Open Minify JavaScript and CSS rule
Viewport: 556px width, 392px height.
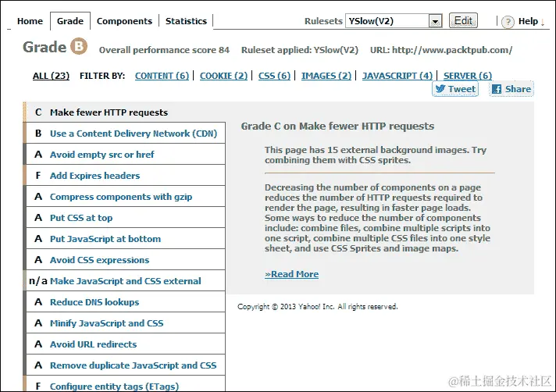pos(126,323)
